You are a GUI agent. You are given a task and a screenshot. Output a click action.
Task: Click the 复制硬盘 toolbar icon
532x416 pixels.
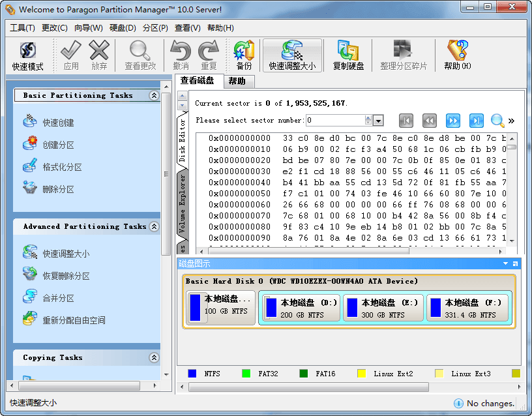tap(348, 55)
